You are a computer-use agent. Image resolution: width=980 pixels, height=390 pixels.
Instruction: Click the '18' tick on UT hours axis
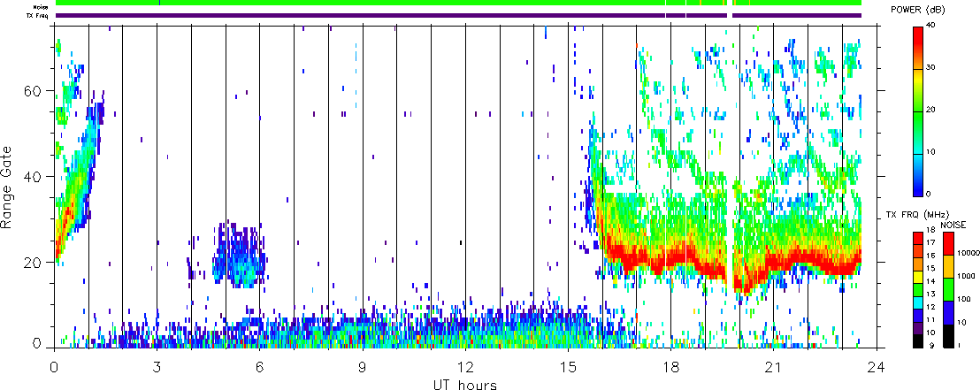pyautogui.click(x=670, y=368)
